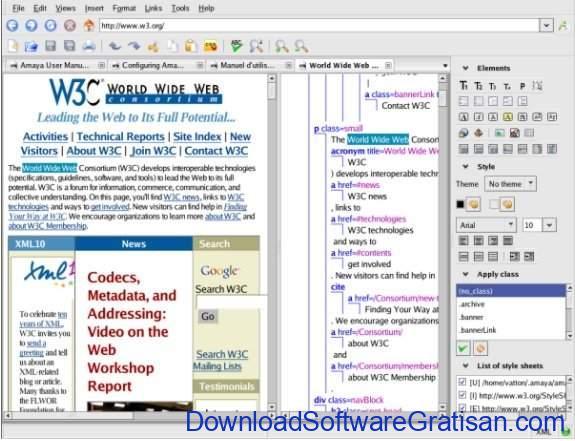Open the tab list dropdown arrow
575x441 pixels.
coord(445,66)
